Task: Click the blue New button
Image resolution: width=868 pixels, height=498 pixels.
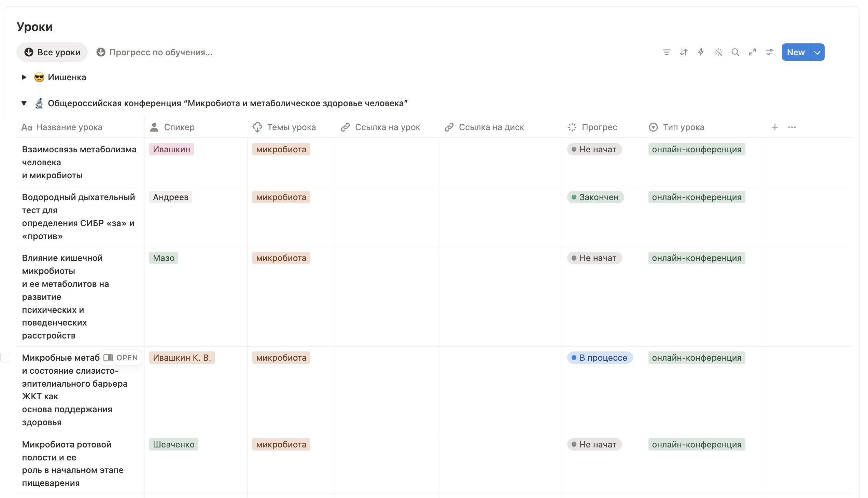Action: click(796, 52)
